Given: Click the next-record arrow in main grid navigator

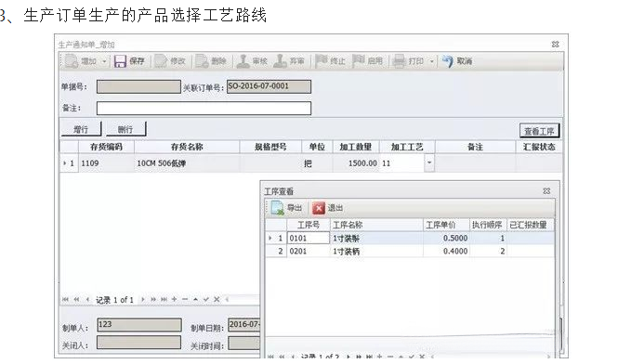Looking at the screenshot, I should [142, 300].
